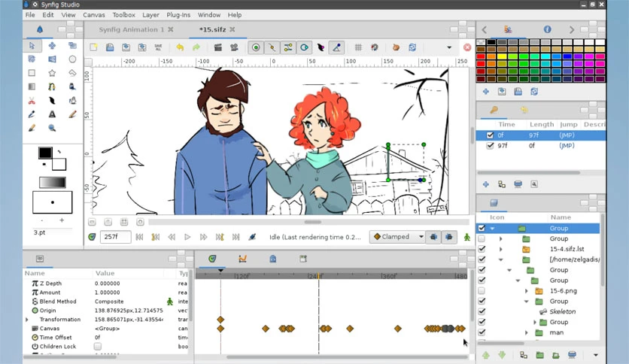Click the Stop rendering red icon
The height and width of the screenshot is (364, 629).
[x=467, y=47]
